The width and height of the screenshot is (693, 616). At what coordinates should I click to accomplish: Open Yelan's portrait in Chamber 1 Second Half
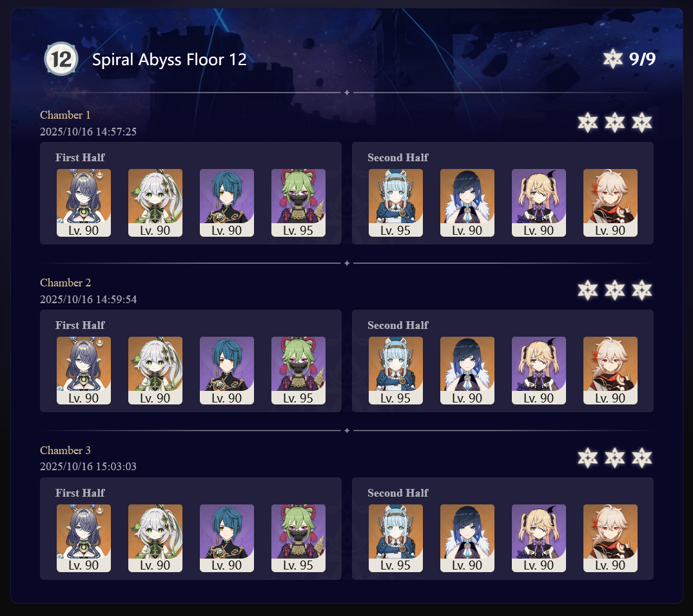(467, 203)
